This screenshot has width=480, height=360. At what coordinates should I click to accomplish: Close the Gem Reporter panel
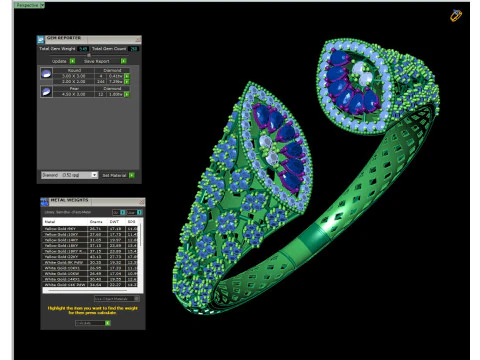(138, 40)
